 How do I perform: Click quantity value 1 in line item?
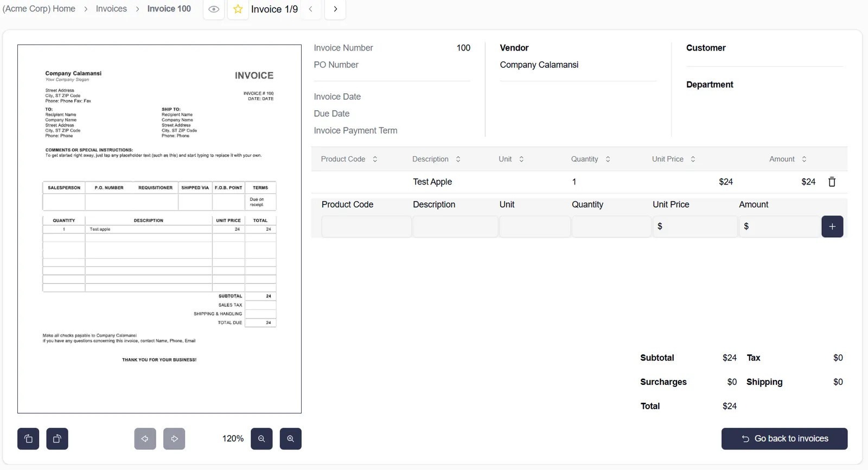[x=574, y=182]
